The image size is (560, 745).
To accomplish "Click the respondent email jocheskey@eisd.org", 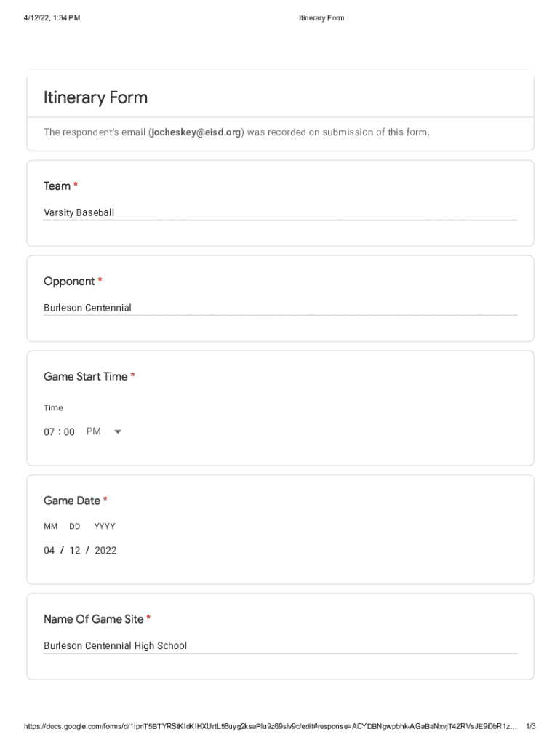I will 196,132.
